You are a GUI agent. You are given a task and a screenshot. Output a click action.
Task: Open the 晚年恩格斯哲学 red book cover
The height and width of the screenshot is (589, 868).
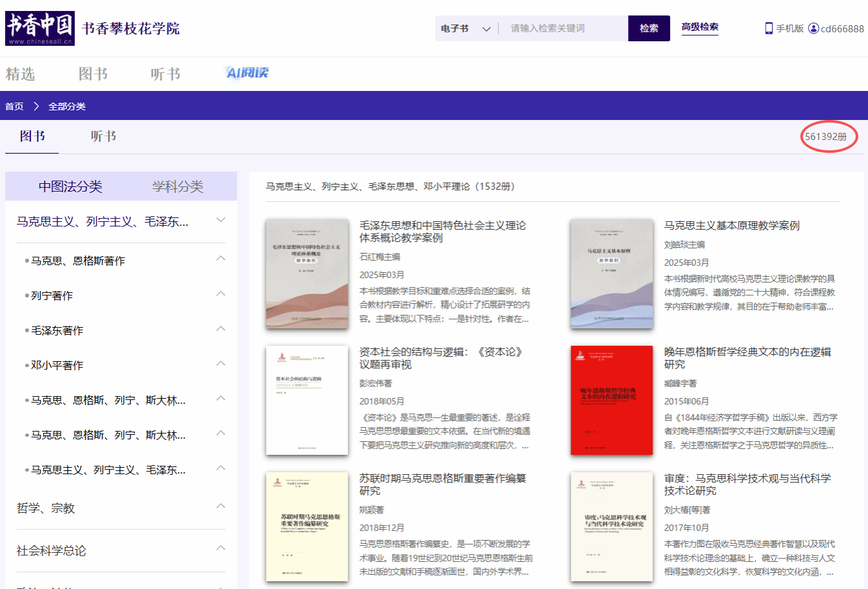click(611, 400)
